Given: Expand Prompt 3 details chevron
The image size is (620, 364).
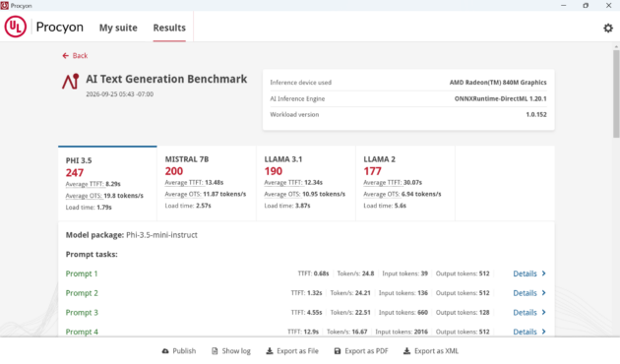Looking at the screenshot, I should pyautogui.click(x=544, y=312).
